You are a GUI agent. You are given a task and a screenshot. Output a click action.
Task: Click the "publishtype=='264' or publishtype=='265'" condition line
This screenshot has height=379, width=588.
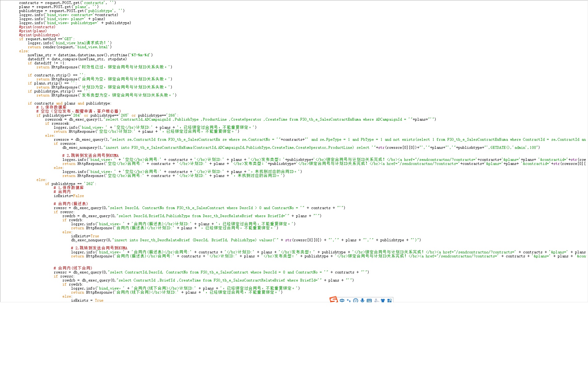point(107,115)
